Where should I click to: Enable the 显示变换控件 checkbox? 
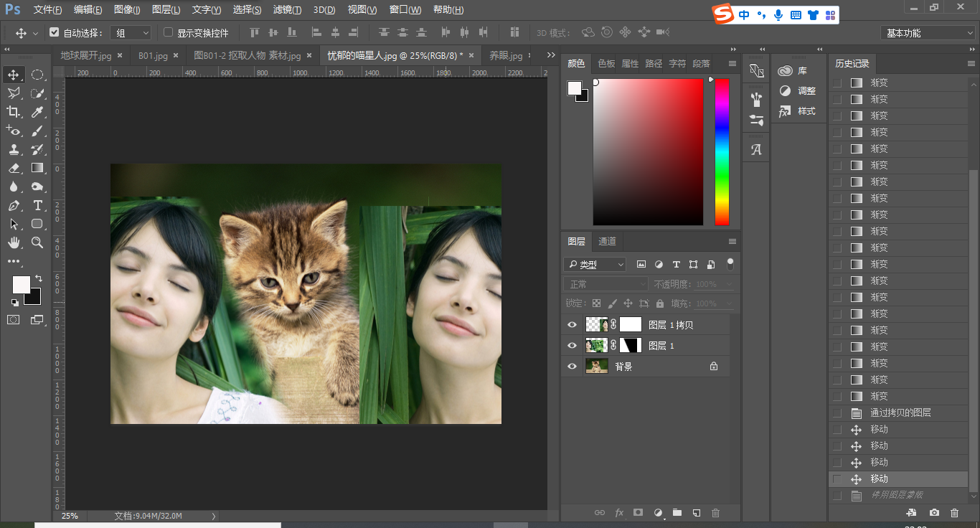click(169, 32)
